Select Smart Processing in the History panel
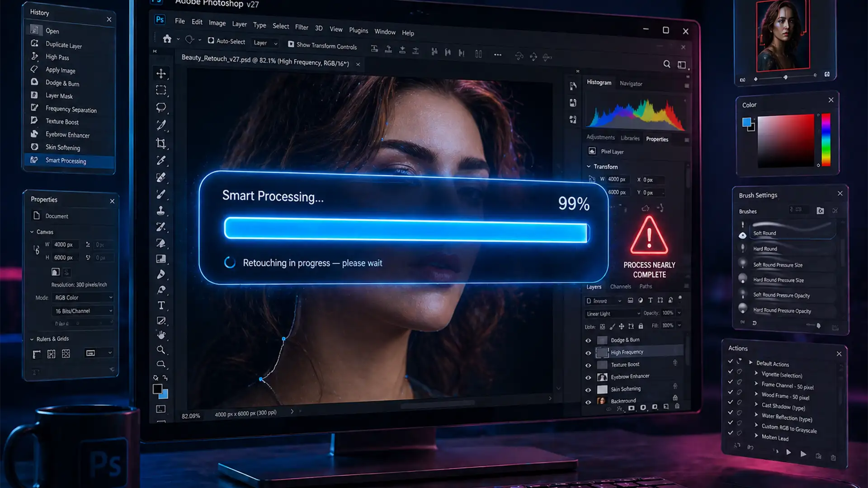The image size is (868, 488). [x=66, y=161]
